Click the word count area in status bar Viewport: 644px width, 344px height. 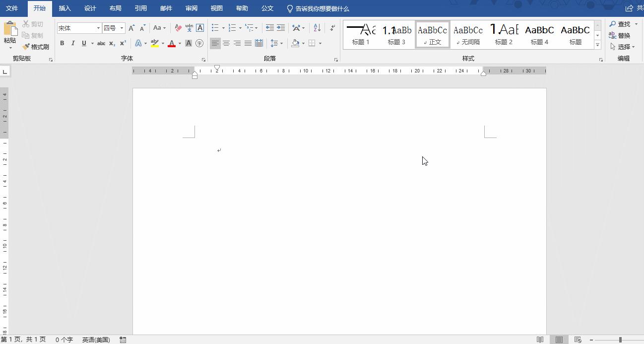[64, 340]
